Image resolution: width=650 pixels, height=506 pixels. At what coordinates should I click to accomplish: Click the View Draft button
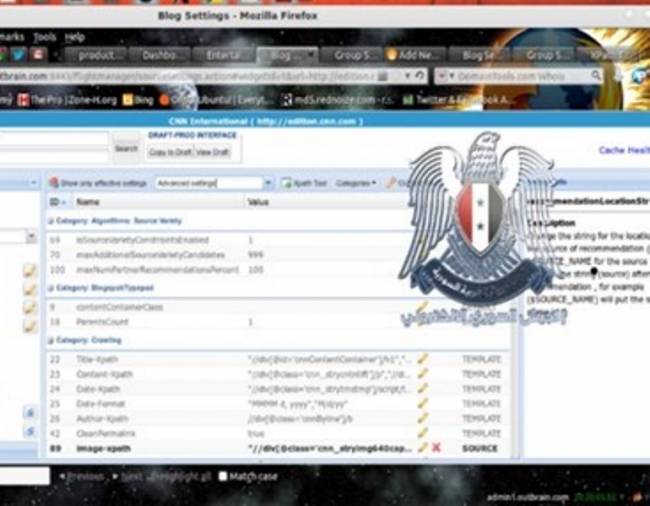coord(212,152)
